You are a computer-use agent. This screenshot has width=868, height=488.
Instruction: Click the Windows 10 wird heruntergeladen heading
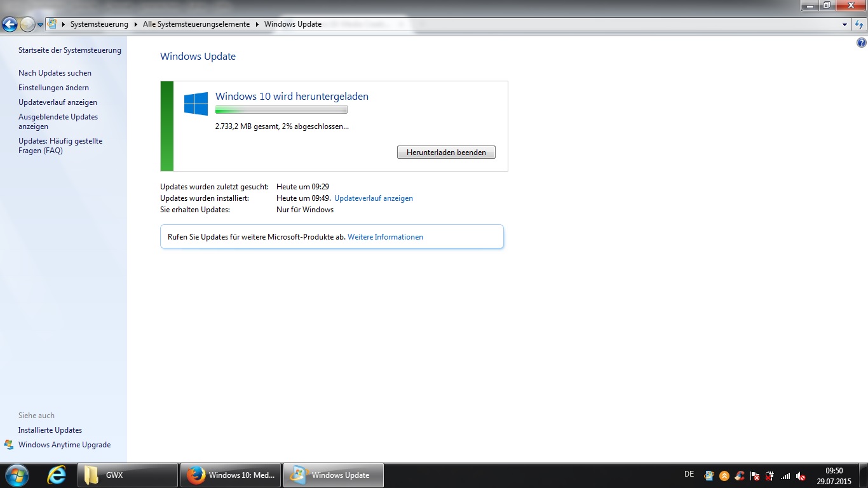pyautogui.click(x=292, y=97)
